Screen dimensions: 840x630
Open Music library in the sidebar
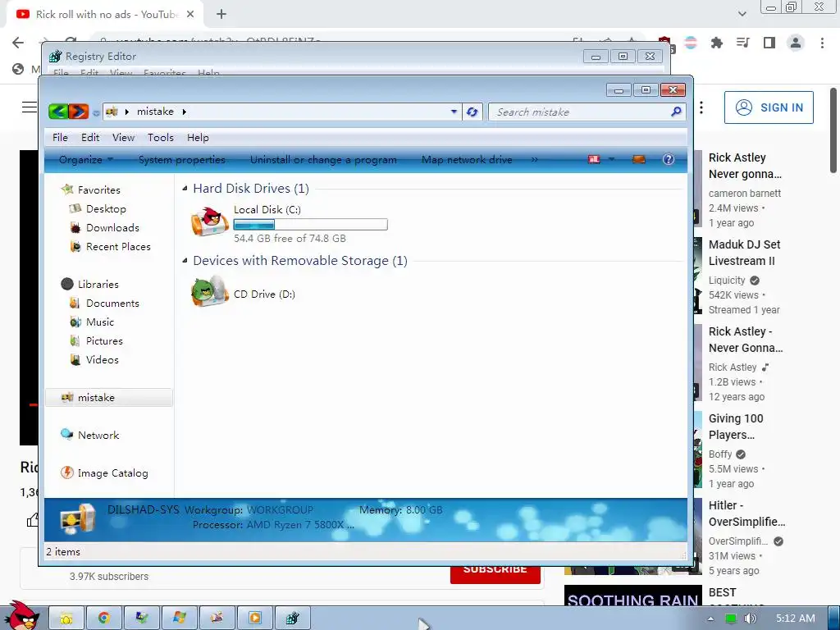point(100,322)
